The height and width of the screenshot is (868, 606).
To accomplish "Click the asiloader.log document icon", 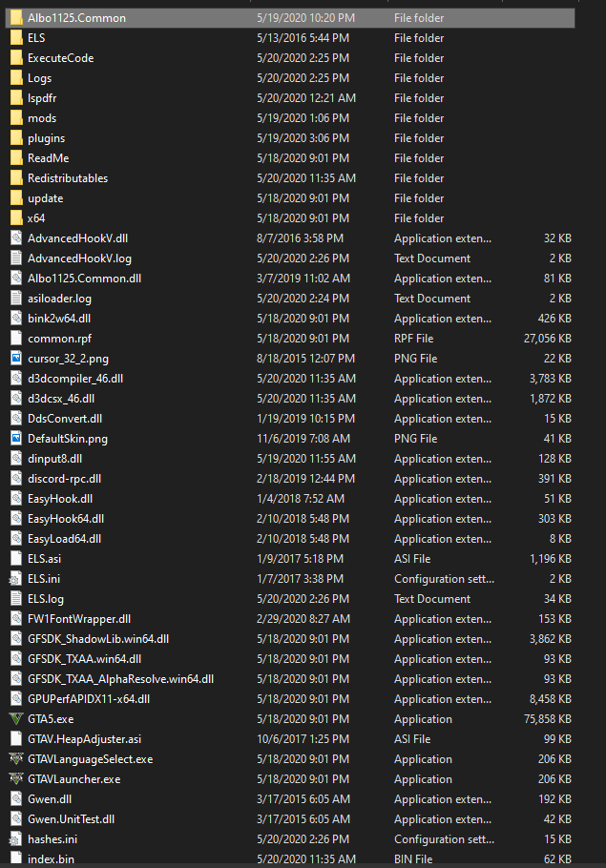I will coord(16,299).
